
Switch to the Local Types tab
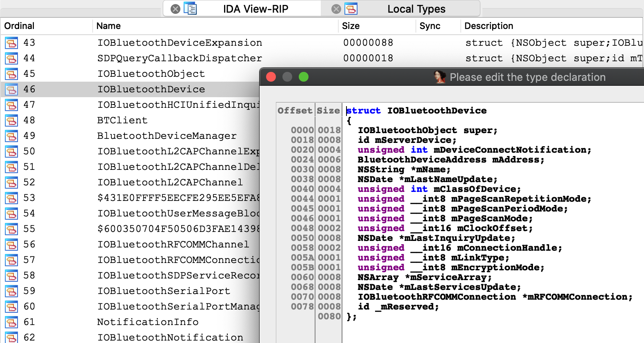(416, 9)
